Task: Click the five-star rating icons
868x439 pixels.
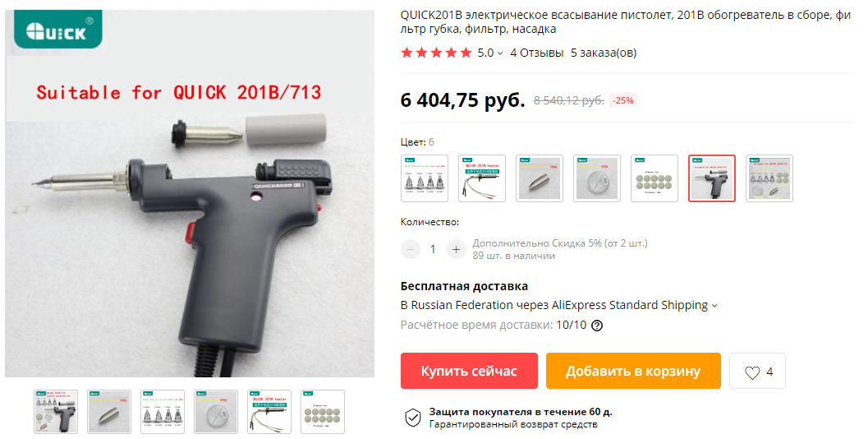Action: [436, 53]
